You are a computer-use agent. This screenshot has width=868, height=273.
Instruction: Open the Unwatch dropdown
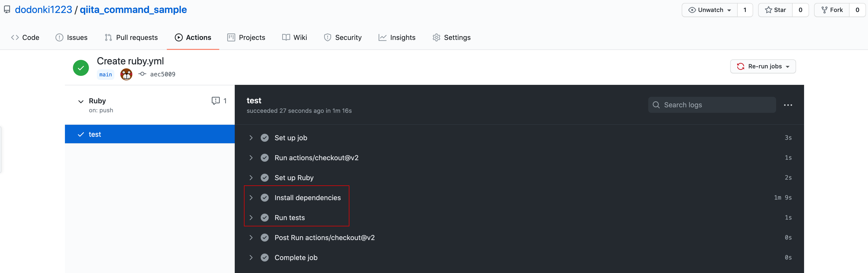(x=710, y=10)
